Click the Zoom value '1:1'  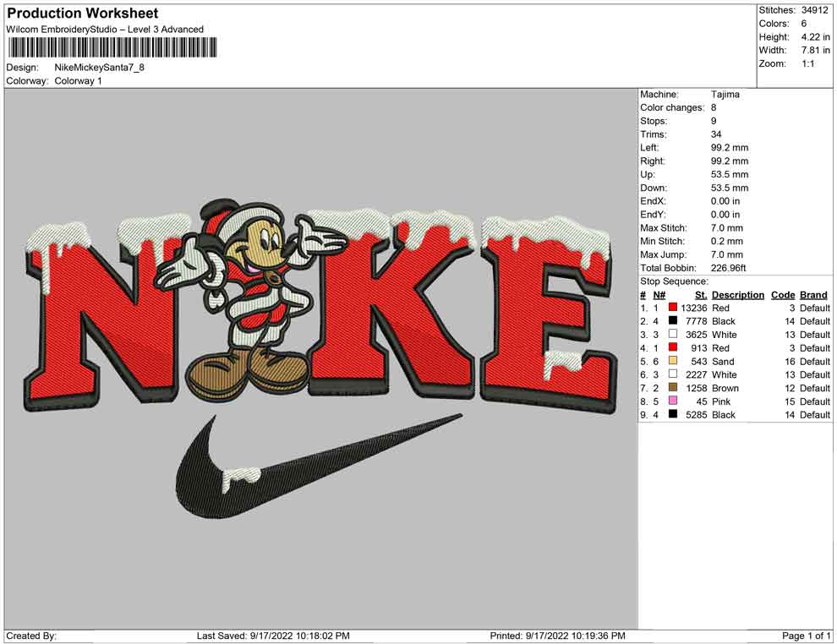coord(807,63)
